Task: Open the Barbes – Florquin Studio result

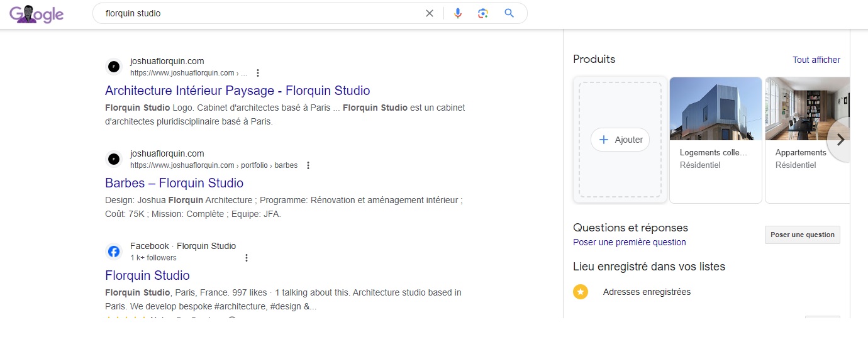Action: [174, 183]
